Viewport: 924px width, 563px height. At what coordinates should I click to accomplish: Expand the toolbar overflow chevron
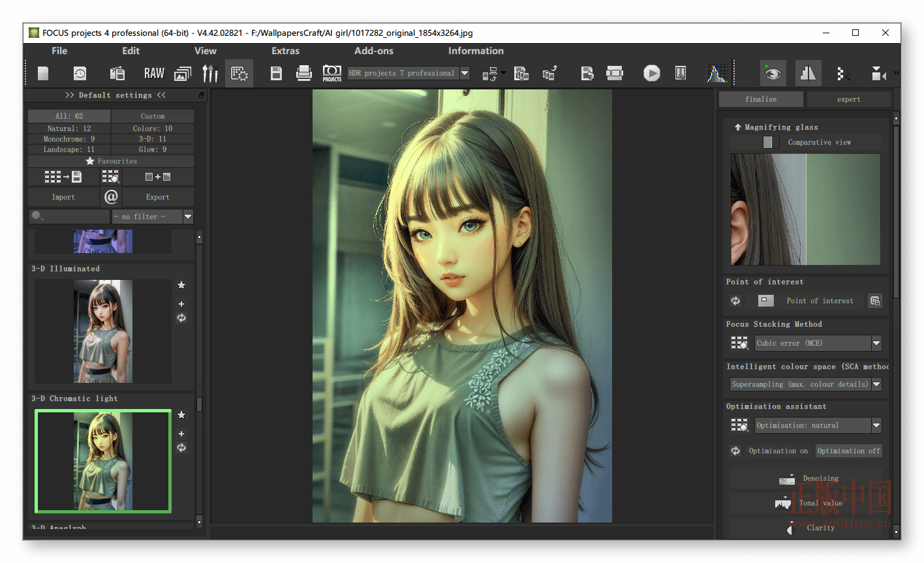896,72
